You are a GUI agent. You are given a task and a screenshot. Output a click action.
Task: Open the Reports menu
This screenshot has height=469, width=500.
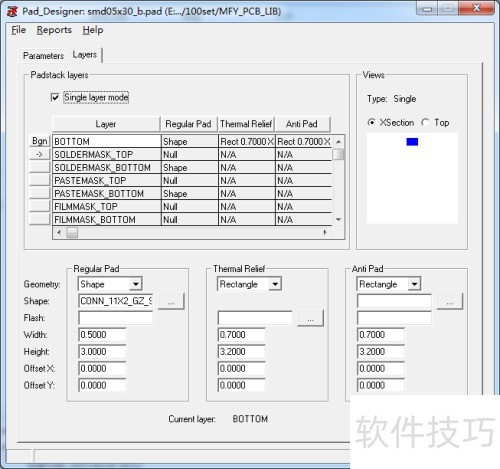pyautogui.click(x=54, y=30)
